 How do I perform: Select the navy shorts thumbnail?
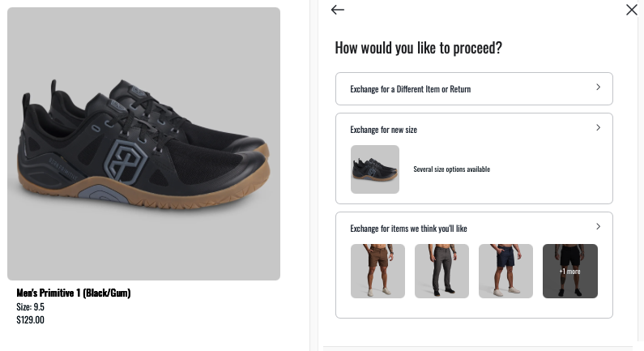coord(505,272)
